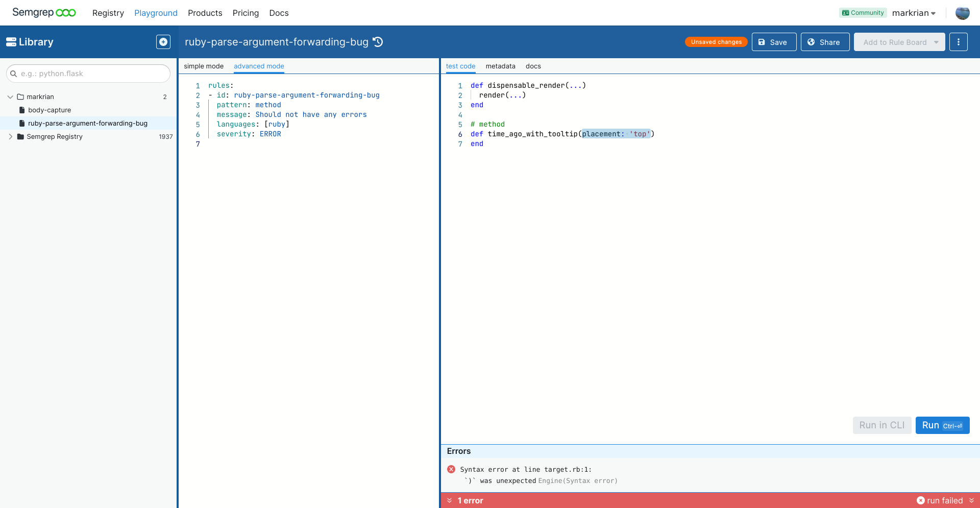Toggle results panel chevron at bottom right
This screenshot has height=508, width=980.
pos(971,500)
